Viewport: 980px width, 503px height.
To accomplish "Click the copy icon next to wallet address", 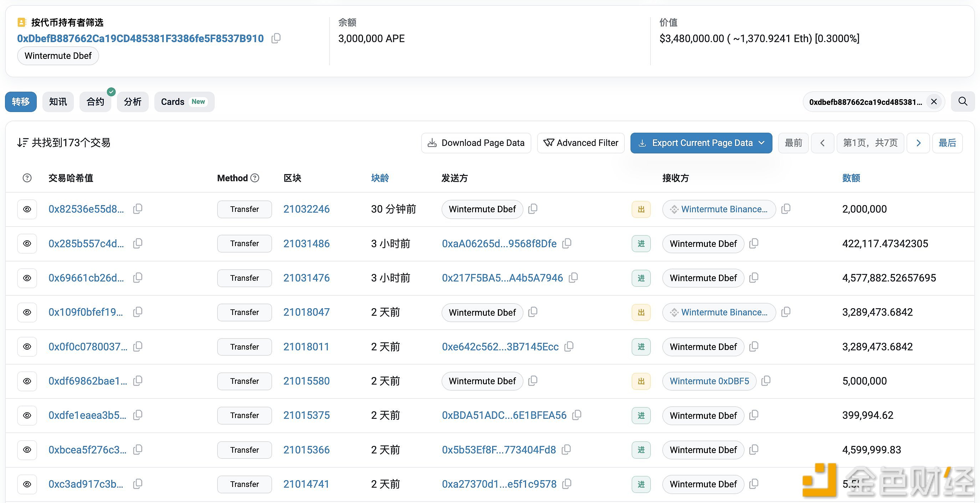I will point(276,38).
